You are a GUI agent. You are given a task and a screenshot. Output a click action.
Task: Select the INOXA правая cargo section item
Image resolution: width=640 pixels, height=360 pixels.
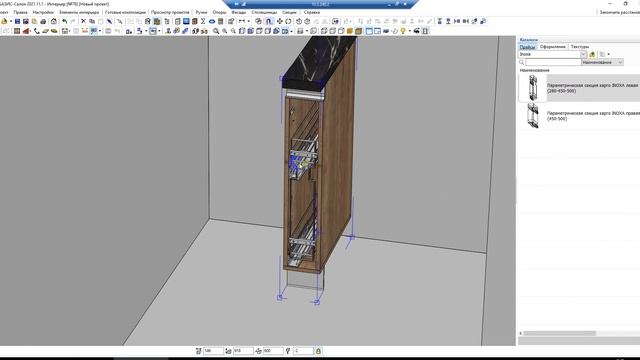tap(579, 116)
